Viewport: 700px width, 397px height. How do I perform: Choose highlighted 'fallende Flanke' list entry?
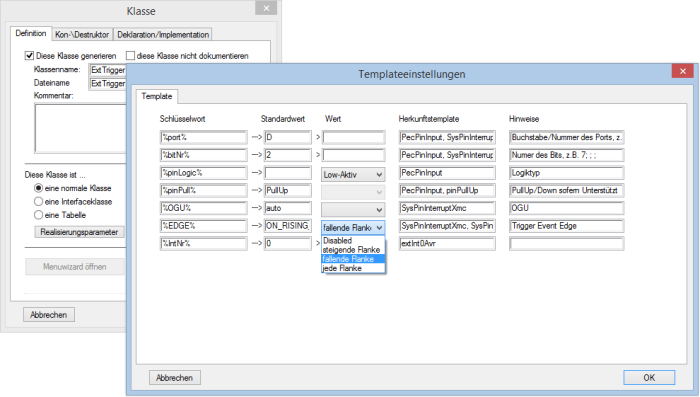tap(353, 259)
